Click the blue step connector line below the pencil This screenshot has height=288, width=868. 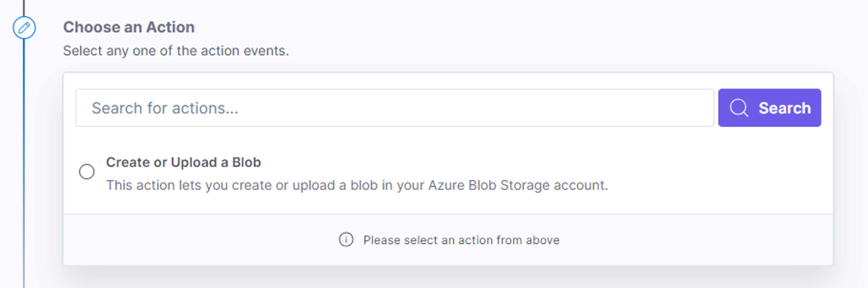click(24, 118)
